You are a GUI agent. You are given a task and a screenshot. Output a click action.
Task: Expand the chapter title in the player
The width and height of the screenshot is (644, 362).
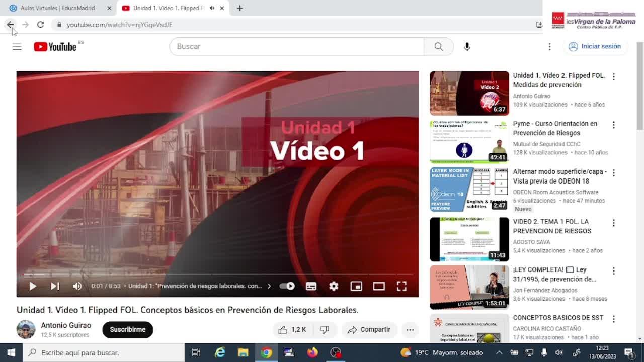(199, 286)
